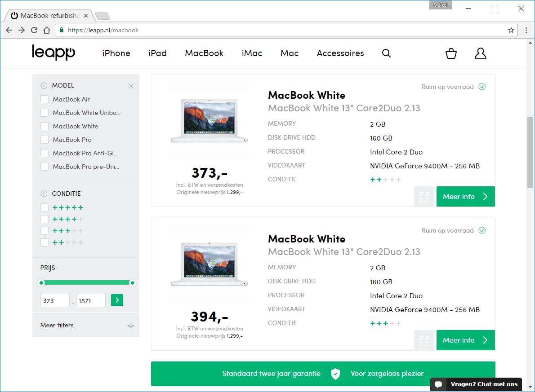Screen dimensions: 535x392
Task: Expand the Meer filters section
Action: tap(85, 326)
